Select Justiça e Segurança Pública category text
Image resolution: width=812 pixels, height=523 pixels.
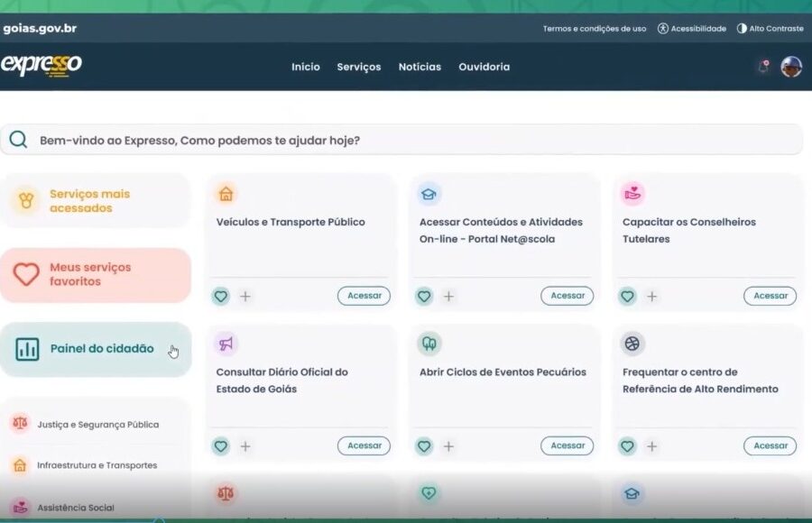[97, 424]
